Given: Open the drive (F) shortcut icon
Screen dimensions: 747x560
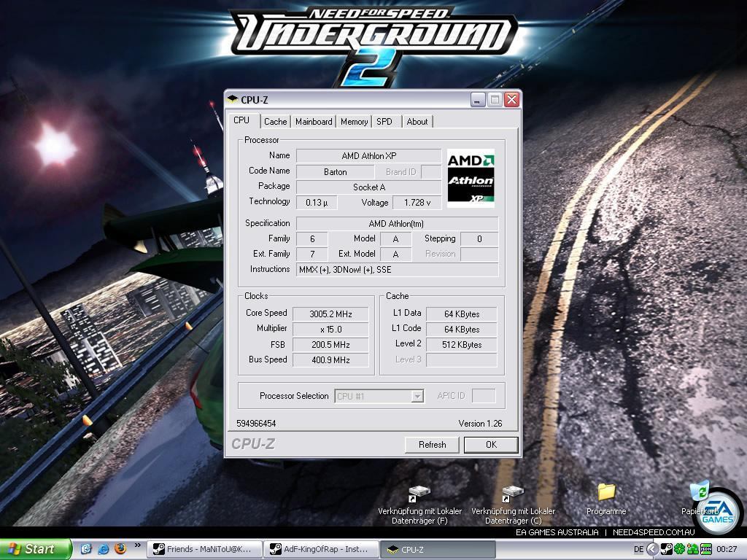Looking at the screenshot, I should coord(419,494).
